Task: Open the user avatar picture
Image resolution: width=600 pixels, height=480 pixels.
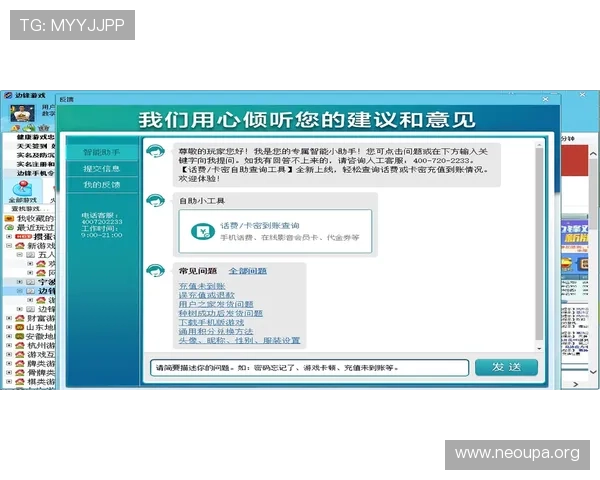Action: 23,114
